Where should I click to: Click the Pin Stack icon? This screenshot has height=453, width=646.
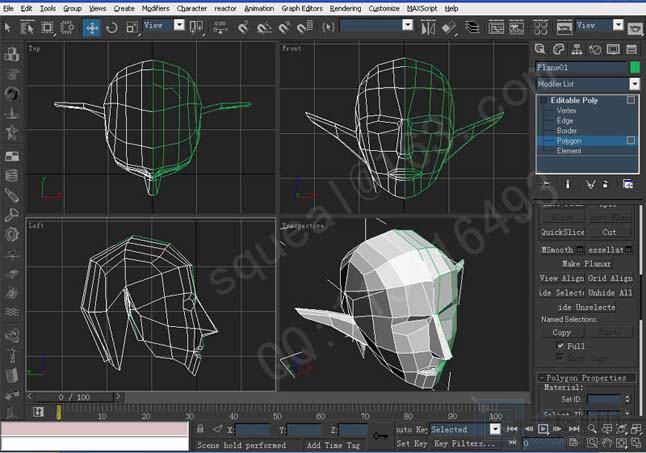point(547,184)
